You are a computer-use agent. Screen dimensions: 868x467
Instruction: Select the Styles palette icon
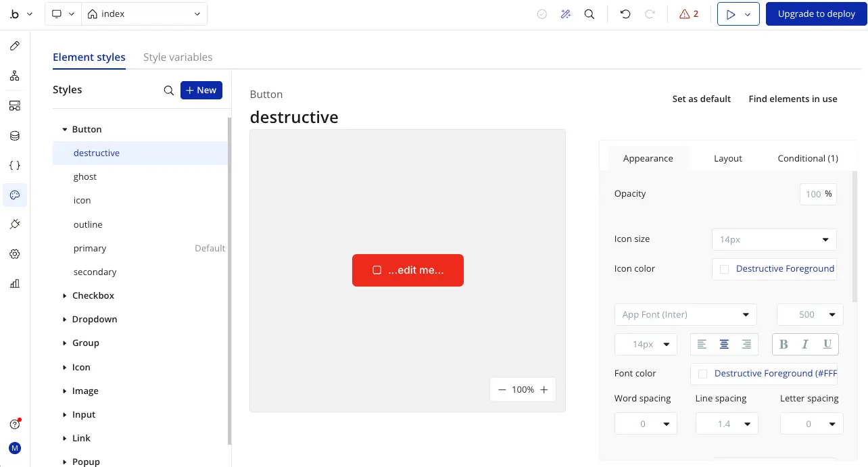point(15,195)
